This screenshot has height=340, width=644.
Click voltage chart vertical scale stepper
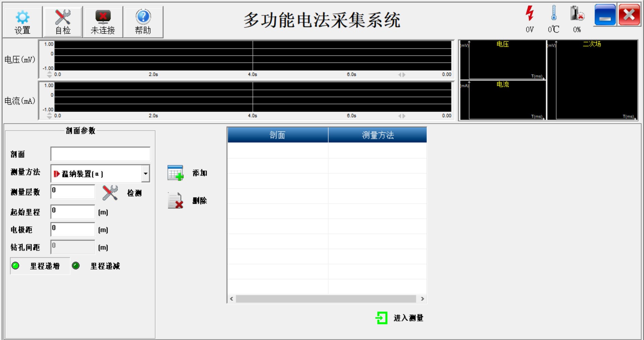click(x=50, y=75)
